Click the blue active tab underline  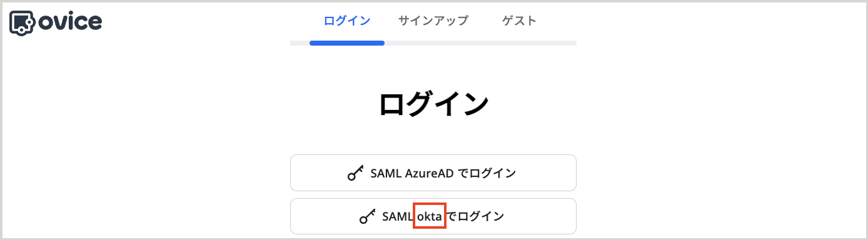coord(347,43)
